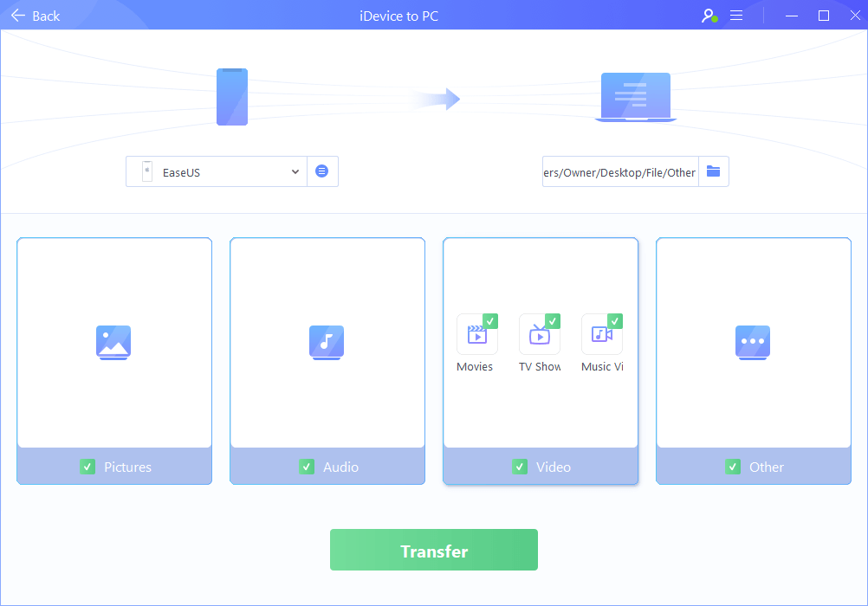Click the Other category ellipsis icon
868x606 pixels.
coord(753,343)
